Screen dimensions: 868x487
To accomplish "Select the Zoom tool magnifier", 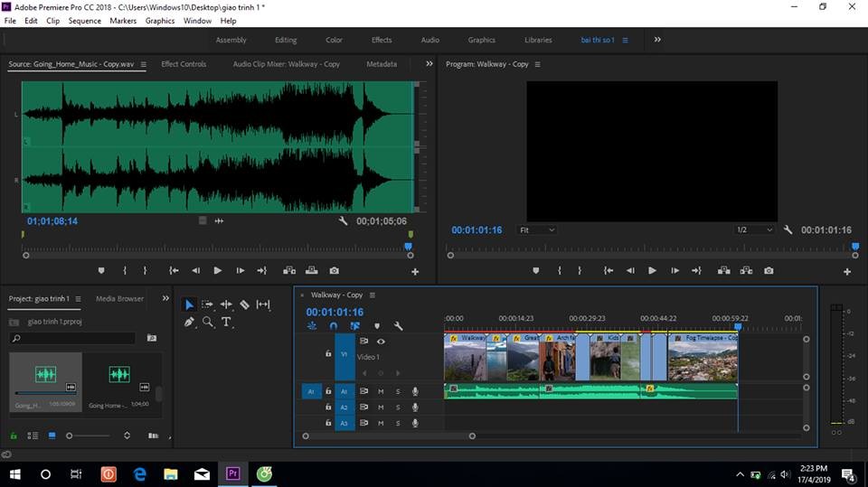I will point(208,322).
